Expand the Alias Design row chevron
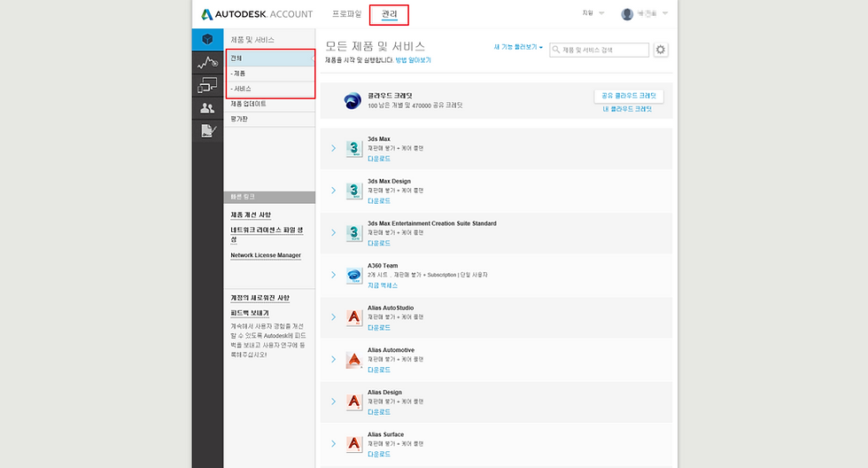 point(333,402)
